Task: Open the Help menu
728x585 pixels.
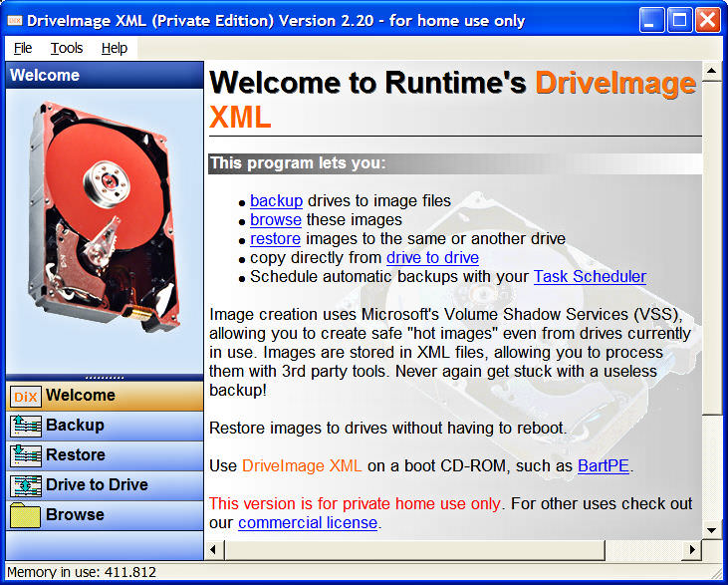Action: (115, 48)
